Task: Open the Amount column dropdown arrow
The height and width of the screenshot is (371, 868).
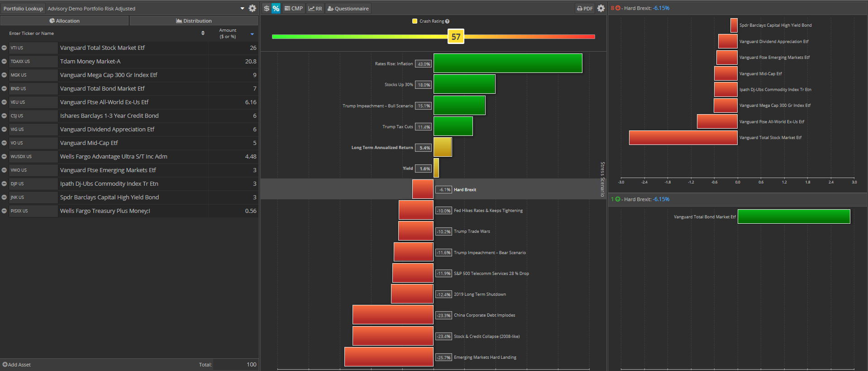Action: [x=252, y=34]
